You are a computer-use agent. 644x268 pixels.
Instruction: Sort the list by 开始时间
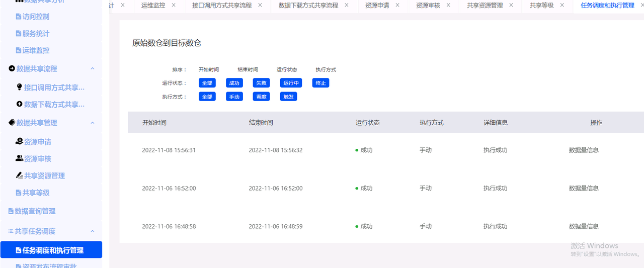tap(209, 69)
